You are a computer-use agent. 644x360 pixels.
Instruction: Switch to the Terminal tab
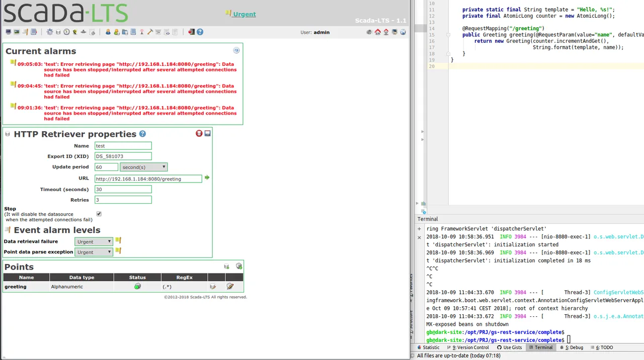(540, 347)
